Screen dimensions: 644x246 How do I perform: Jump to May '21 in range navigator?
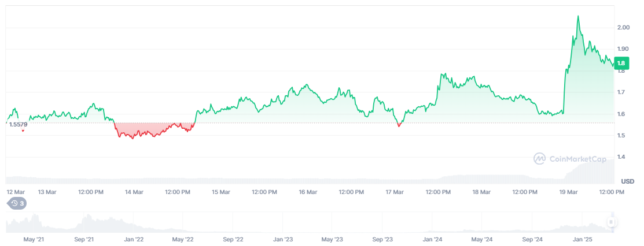click(x=34, y=238)
